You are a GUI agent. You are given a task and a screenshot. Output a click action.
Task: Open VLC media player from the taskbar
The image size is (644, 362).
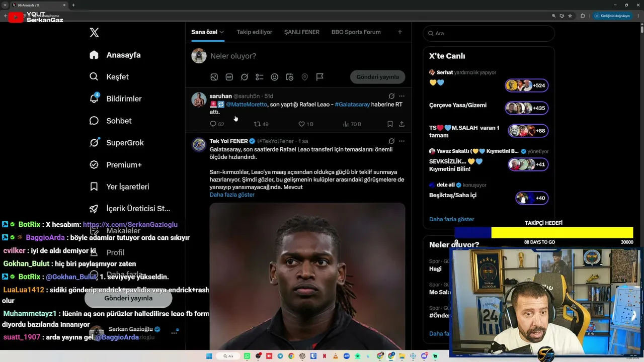336,356
